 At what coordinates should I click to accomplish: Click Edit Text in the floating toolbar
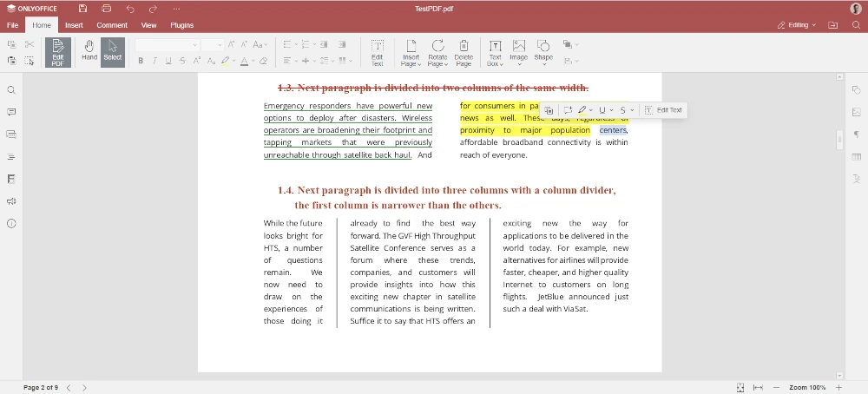click(663, 110)
